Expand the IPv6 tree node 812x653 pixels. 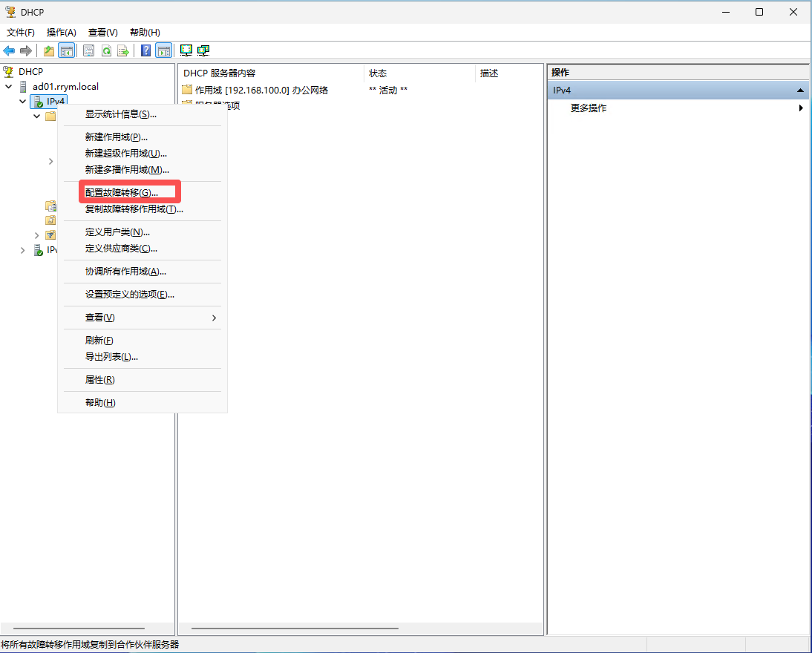[23, 250]
